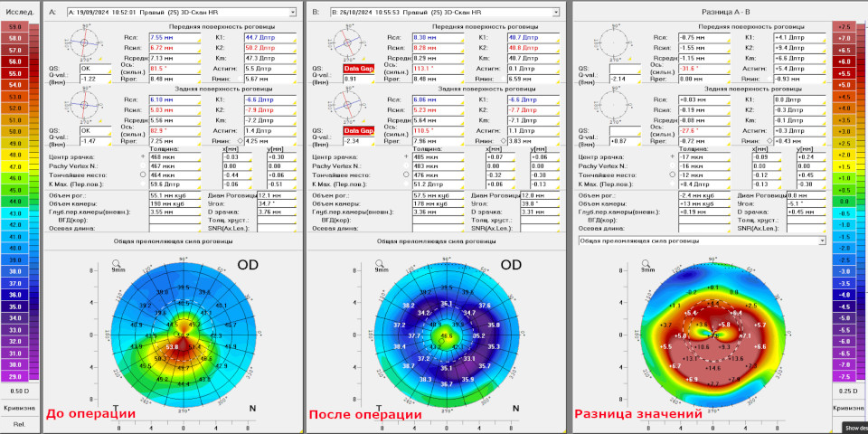The width and height of the screenshot is (868, 434).
Task: Click exam B axis value 113.1°
Action: coord(438,70)
